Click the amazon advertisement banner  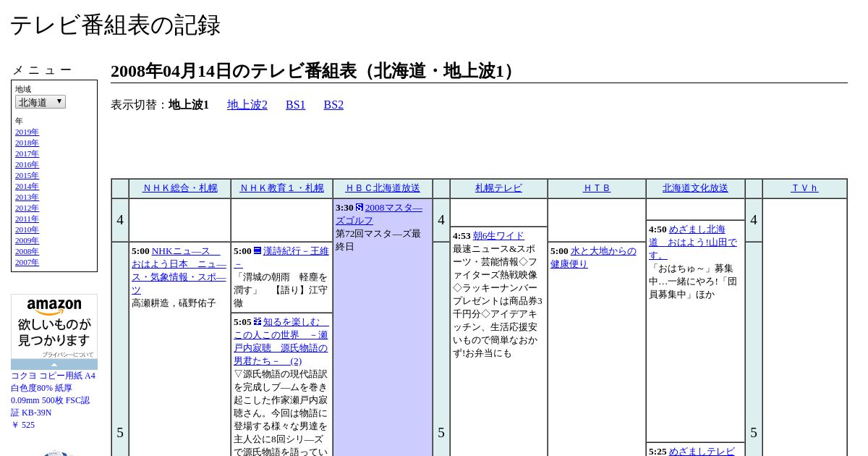coord(54,326)
